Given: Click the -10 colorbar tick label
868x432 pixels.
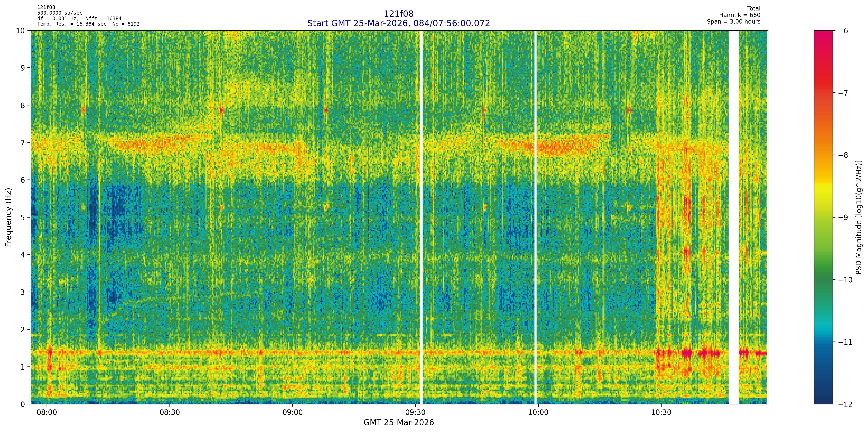Looking at the screenshot, I should (x=846, y=280).
